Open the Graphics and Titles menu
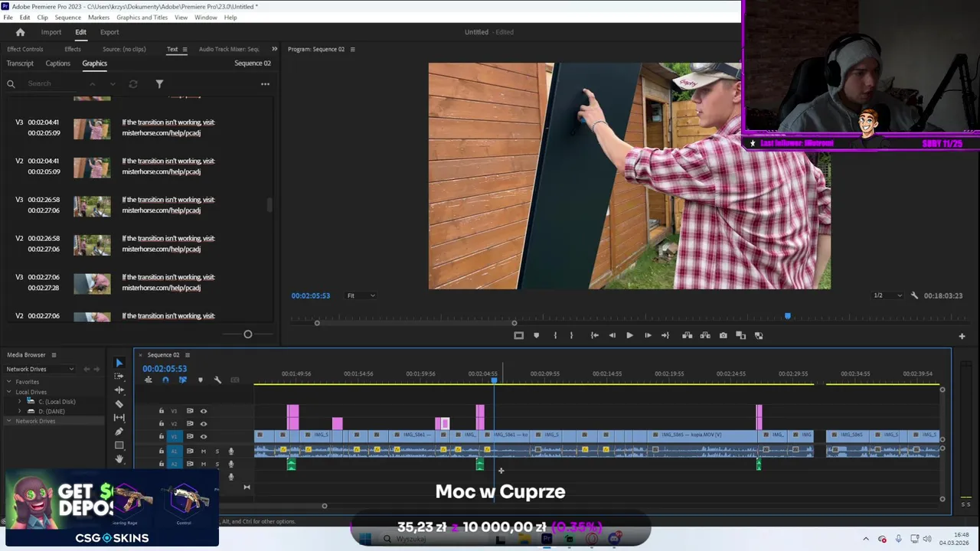This screenshot has width=980, height=551. click(142, 17)
